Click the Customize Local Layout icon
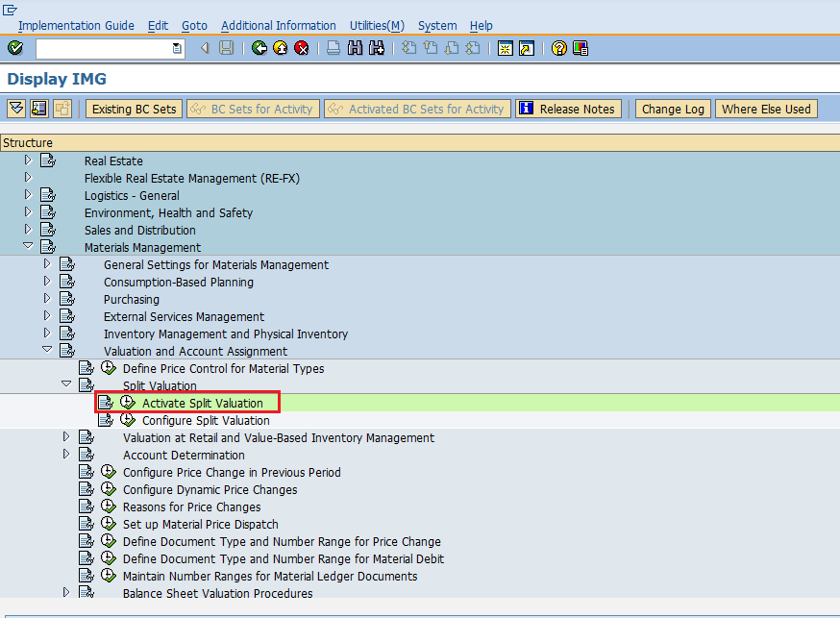This screenshot has width=840, height=618. (581, 48)
